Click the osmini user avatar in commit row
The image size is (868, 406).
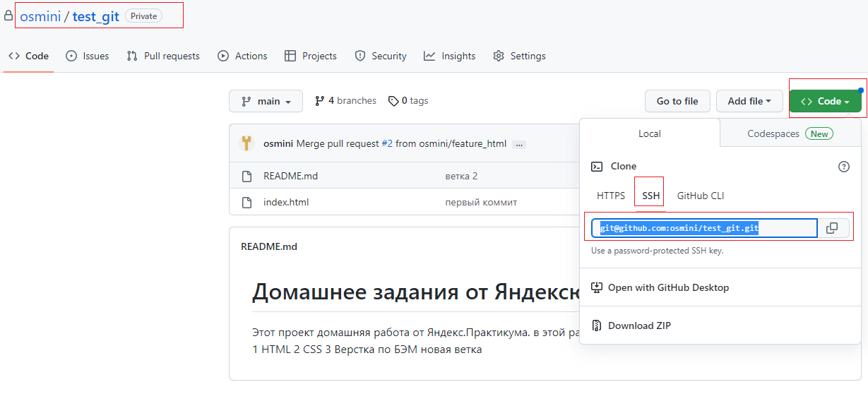[x=246, y=143]
